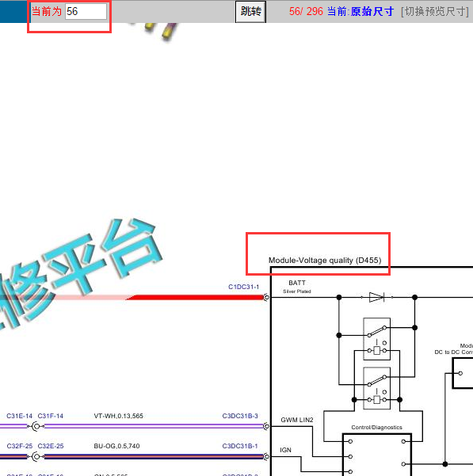473x476 pixels.
Task: Click connector label C31E-14
Action: pyautogui.click(x=20, y=416)
